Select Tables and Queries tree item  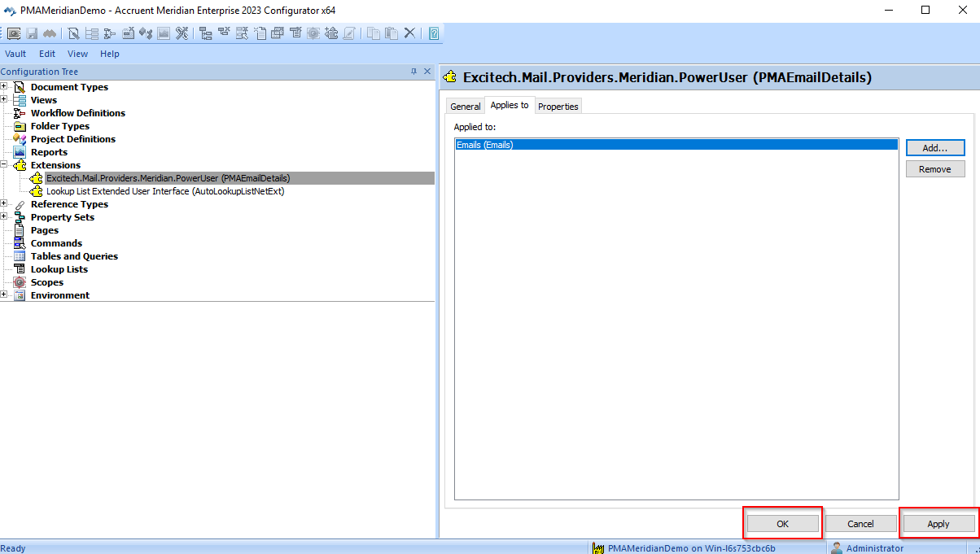[x=74, y=256]
